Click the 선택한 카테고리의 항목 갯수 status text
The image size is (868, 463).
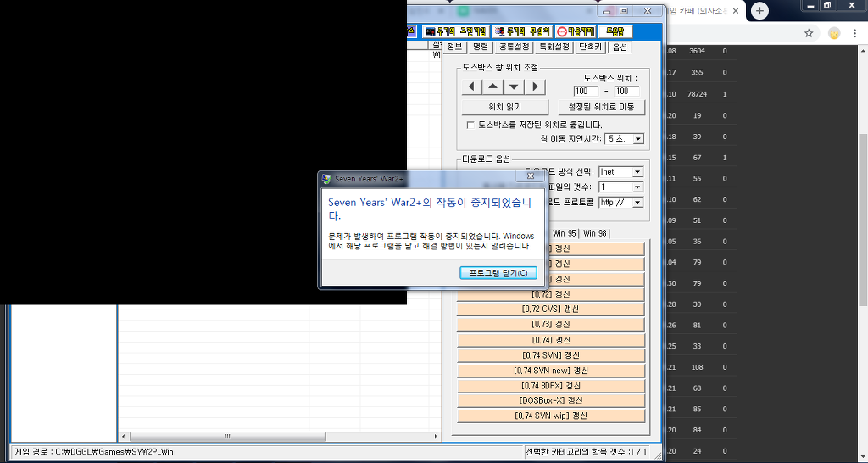tap(587, 452)
